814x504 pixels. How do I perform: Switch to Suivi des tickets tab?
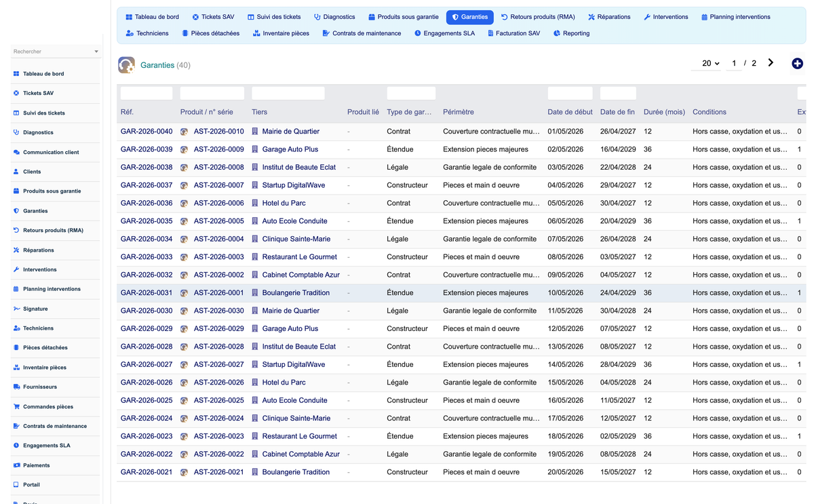[x=273, y=17]
